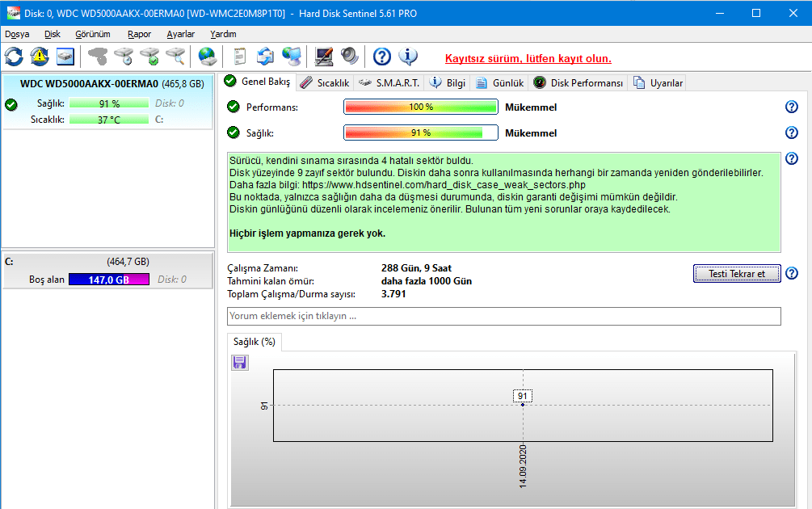Click the Hiçbir işlem yapmanıza gerek yok text
This screenshot has width=812, height=509.
point(308,233)
